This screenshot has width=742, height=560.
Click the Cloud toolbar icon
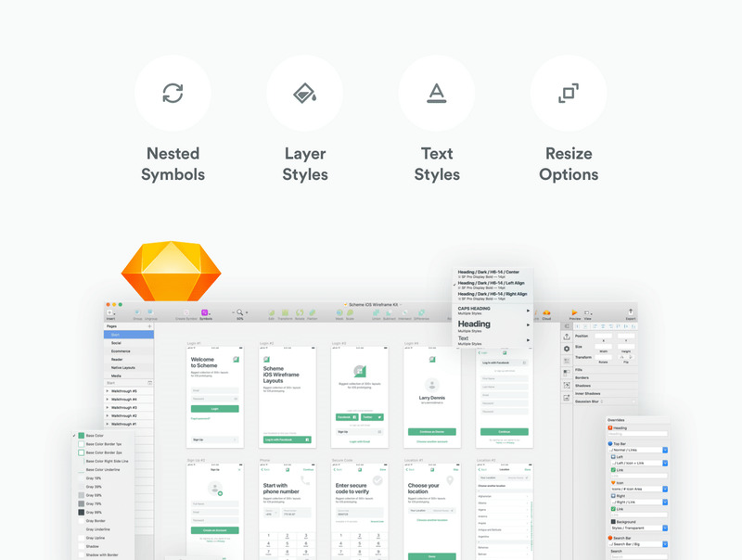click(546, 312)
